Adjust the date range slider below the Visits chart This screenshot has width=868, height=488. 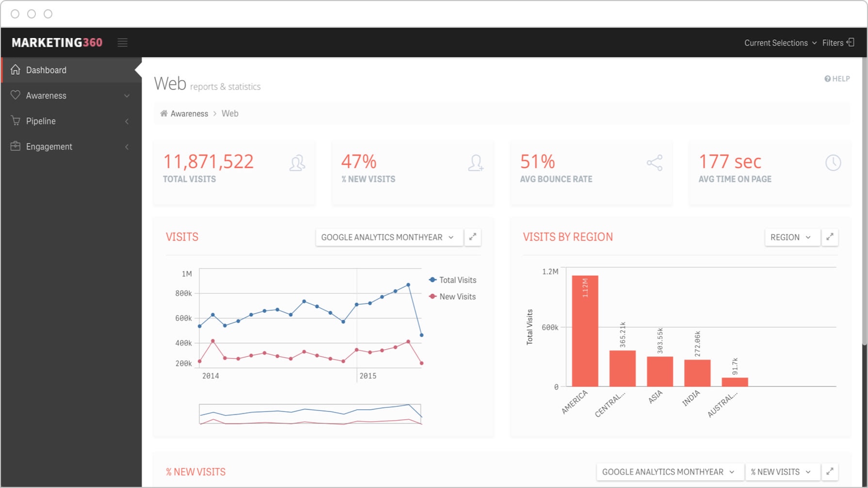point(310,413)
